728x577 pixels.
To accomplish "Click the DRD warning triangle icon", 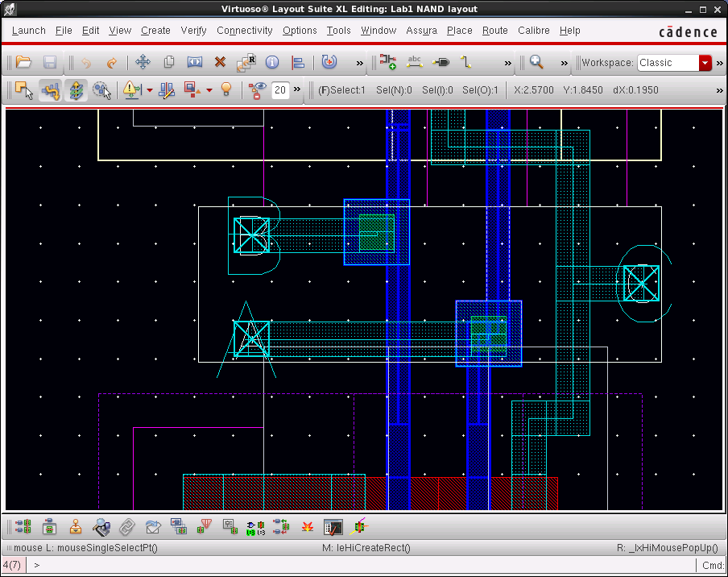I will pos(132,89).
